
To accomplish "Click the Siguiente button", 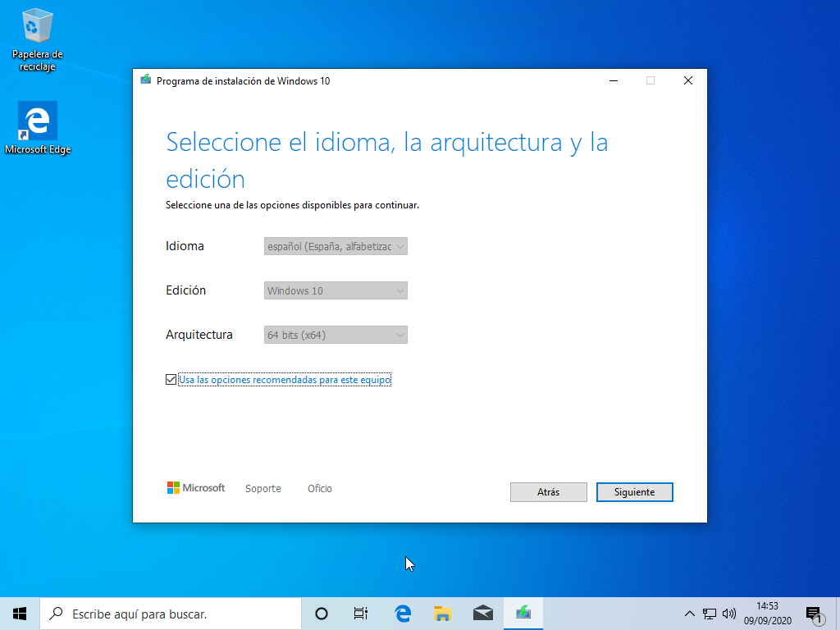I will (x=634, y=491).
